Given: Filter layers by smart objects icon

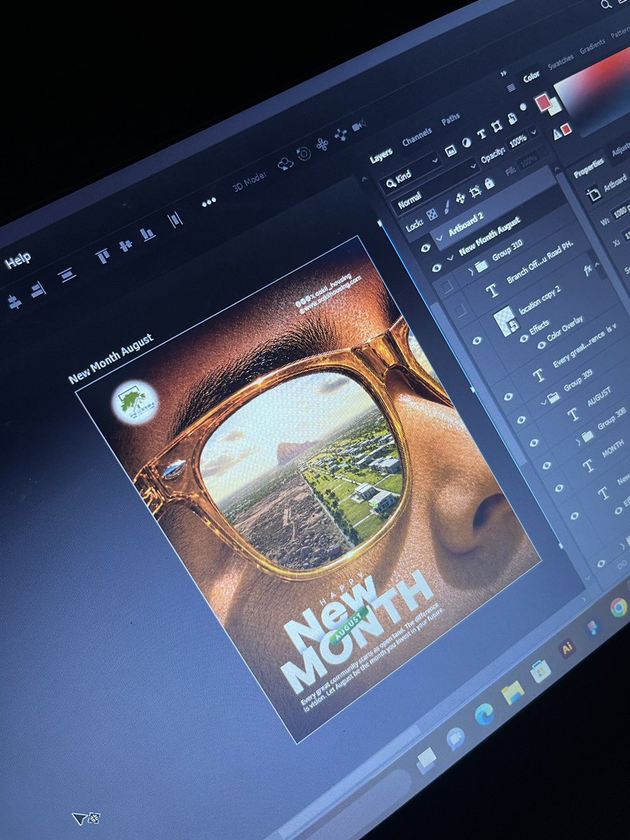Looking at the screenshot, I should tap(512, 118).
